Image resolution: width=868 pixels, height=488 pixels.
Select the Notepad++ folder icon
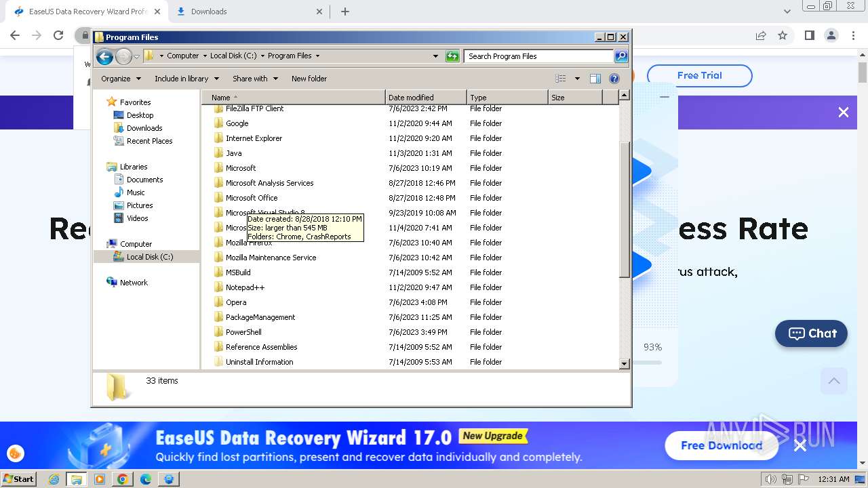(218, 287)
